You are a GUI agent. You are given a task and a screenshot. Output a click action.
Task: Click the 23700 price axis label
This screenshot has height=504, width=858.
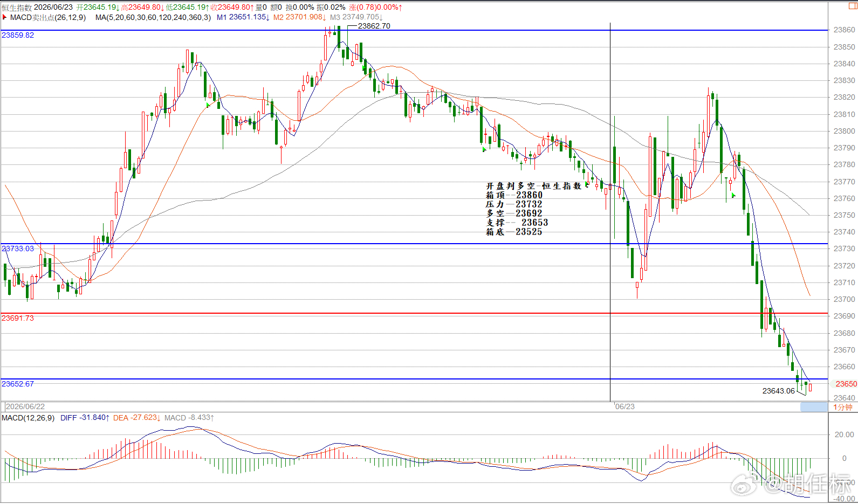pyautogui.click(x=844, y=299)
